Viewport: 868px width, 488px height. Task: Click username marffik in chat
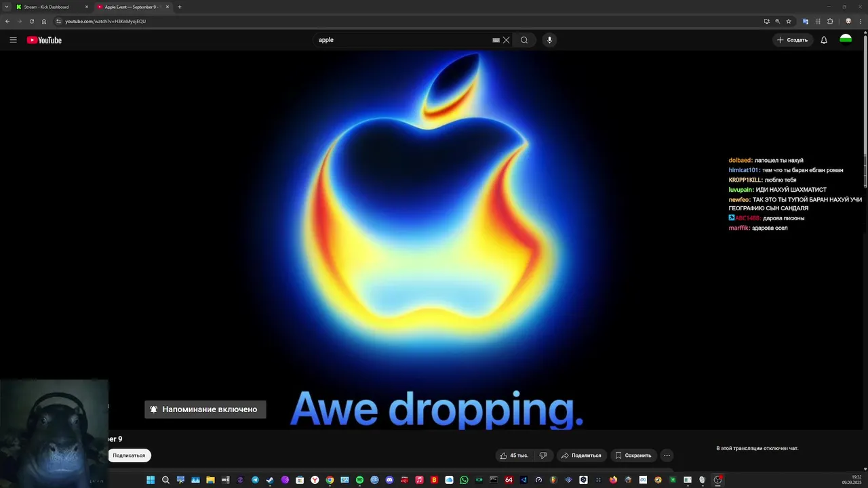[739, 228]
